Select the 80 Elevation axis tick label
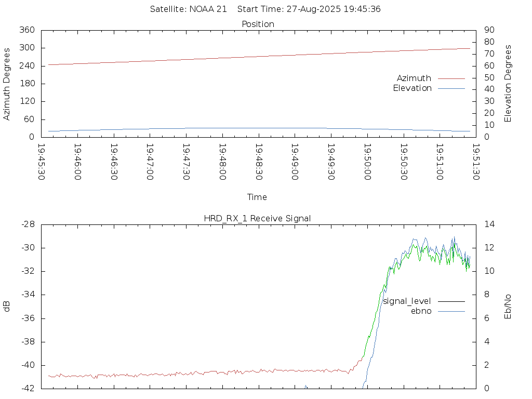Viewport: 532px width, 399px height. 489,42
